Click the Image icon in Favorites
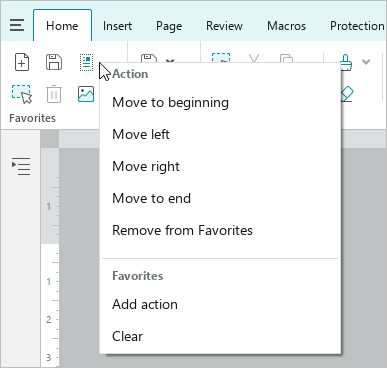 click(86, 94)
